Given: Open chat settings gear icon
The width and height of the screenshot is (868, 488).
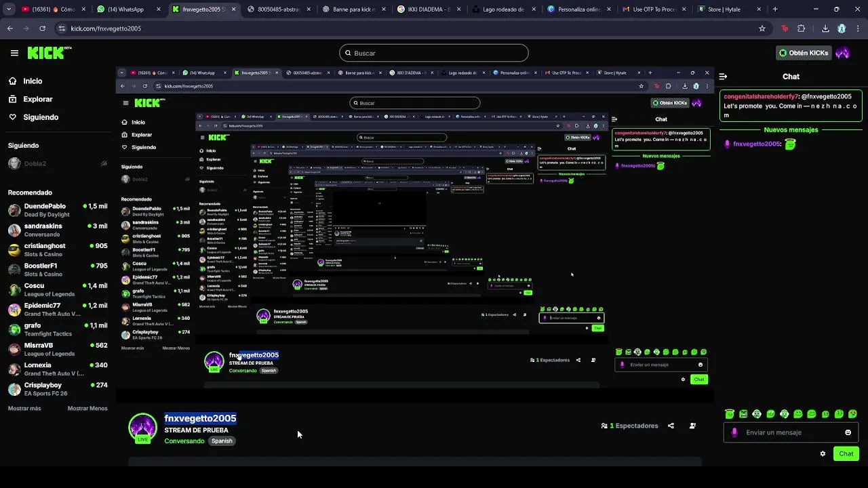Looking at the screenshot, I should coord(823,453).
